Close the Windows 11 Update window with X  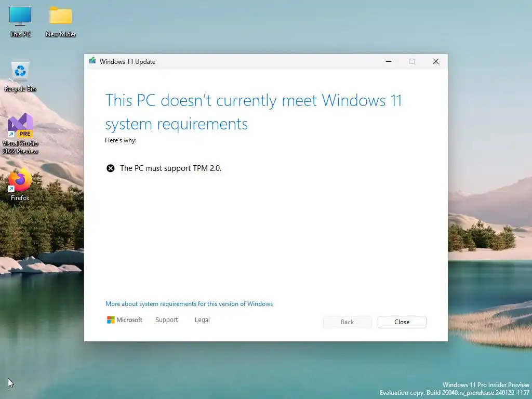point(436,61)
